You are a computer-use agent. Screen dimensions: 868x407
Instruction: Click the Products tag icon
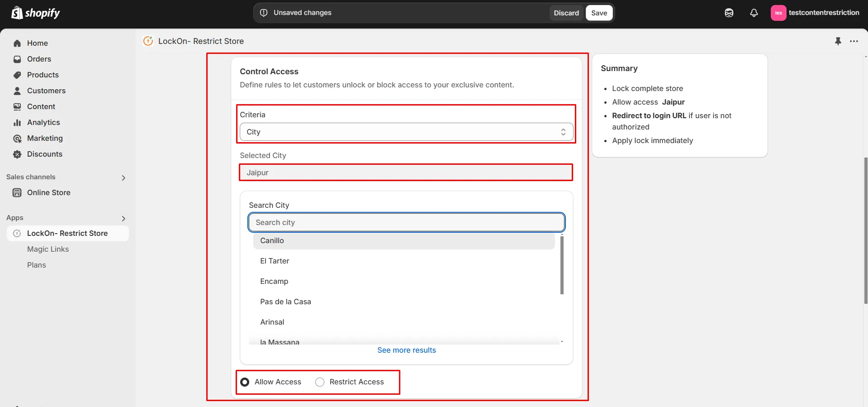click(x=17, y=75)
